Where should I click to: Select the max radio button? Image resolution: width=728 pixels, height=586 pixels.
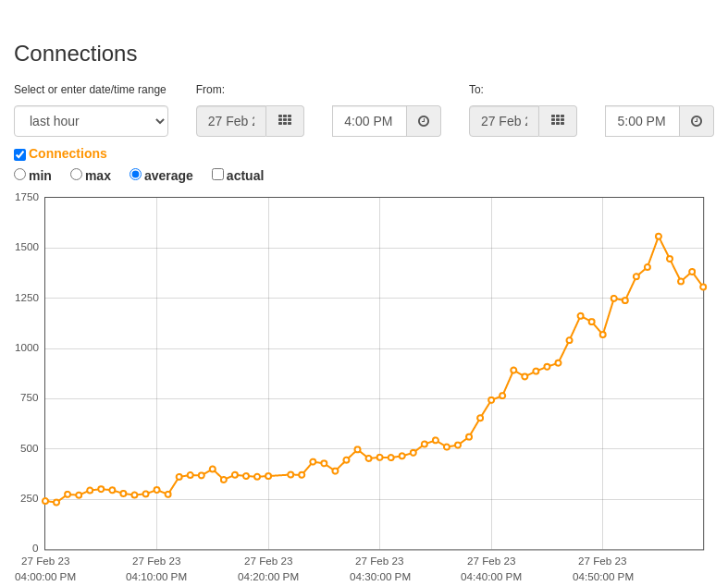coord(76,175)
